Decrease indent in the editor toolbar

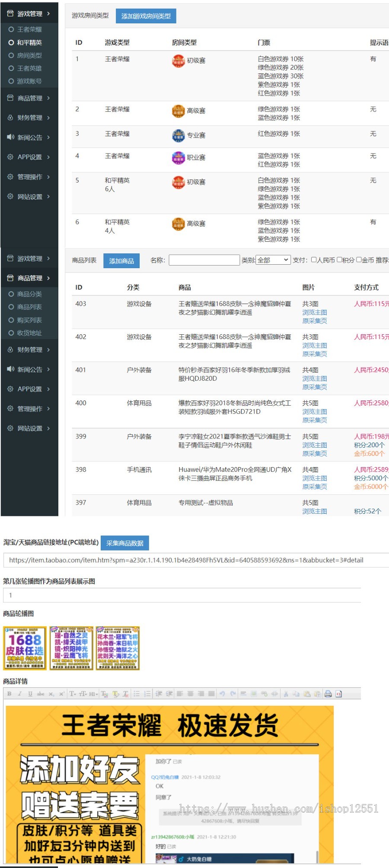pos(159,694)
